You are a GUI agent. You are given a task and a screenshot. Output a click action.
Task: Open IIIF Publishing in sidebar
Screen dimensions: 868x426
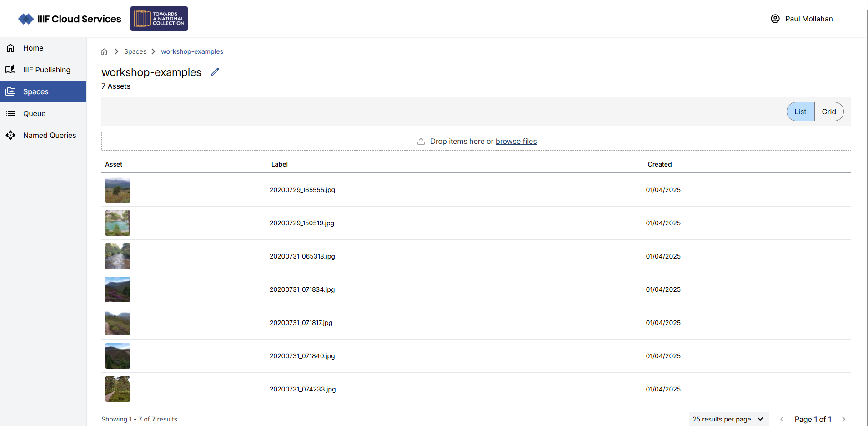[46, 70]
